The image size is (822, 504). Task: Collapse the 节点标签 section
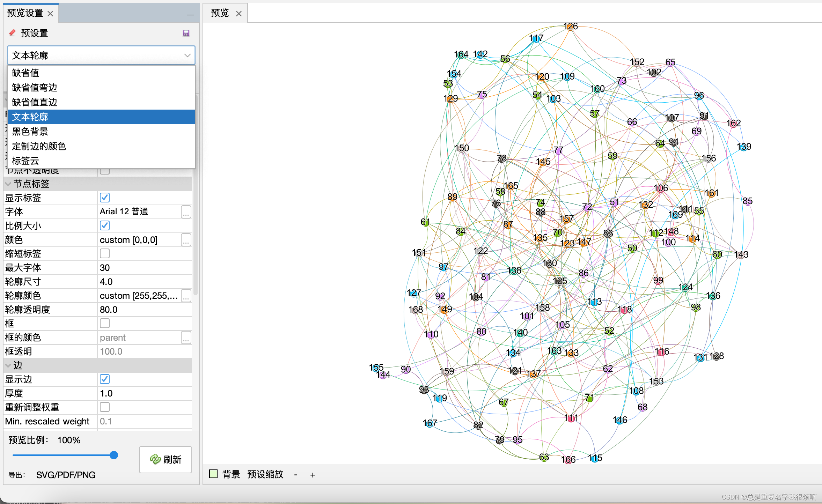pyautogui.click(x=8, y=184)
